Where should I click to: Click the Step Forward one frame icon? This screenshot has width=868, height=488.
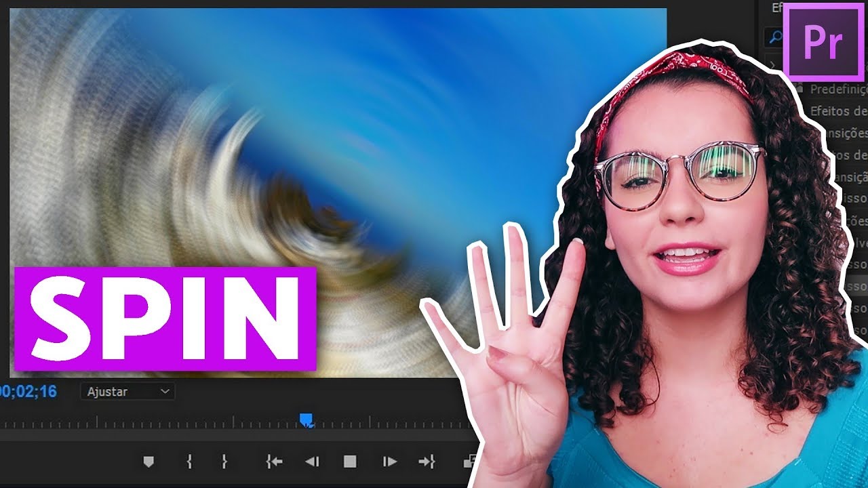point(389,462)
